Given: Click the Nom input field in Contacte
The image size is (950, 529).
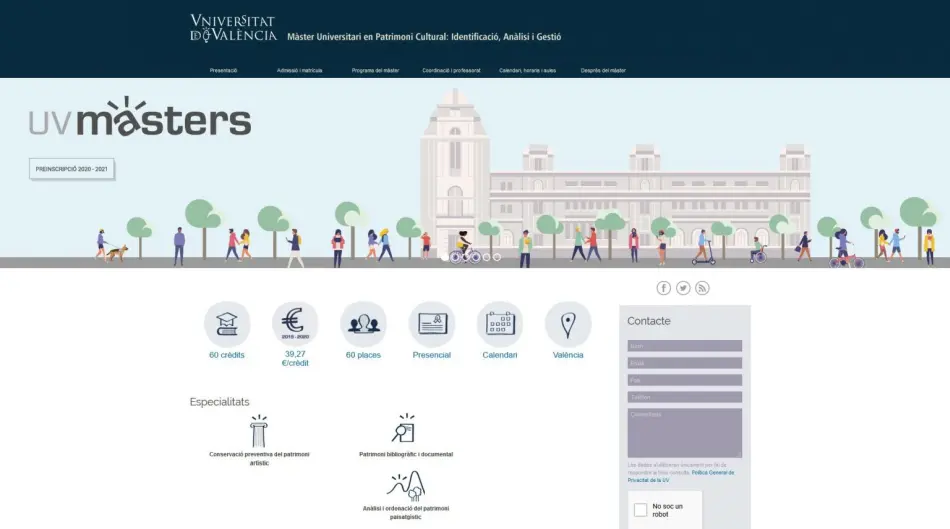Looking at the screenshot, I should pos(684,346).
